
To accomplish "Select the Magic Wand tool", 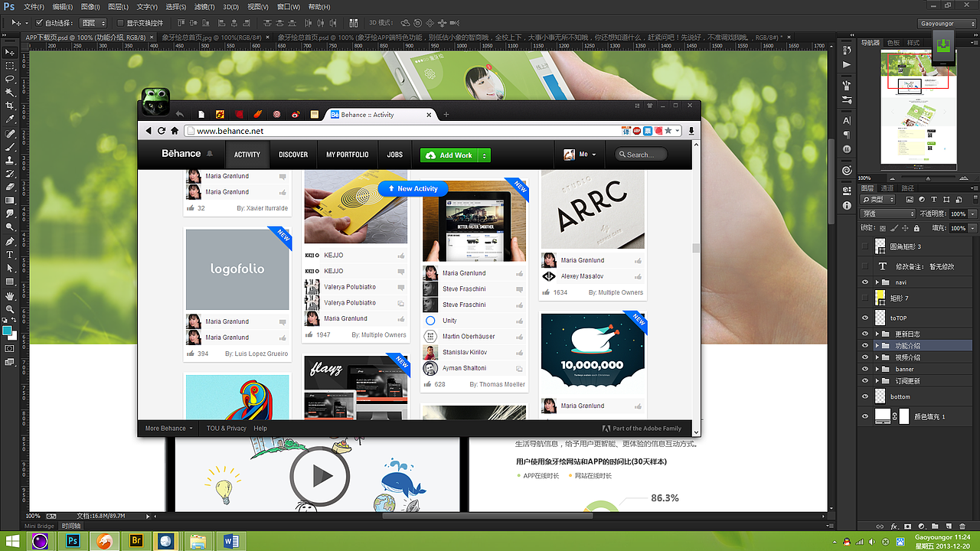I will coord(10,92).
